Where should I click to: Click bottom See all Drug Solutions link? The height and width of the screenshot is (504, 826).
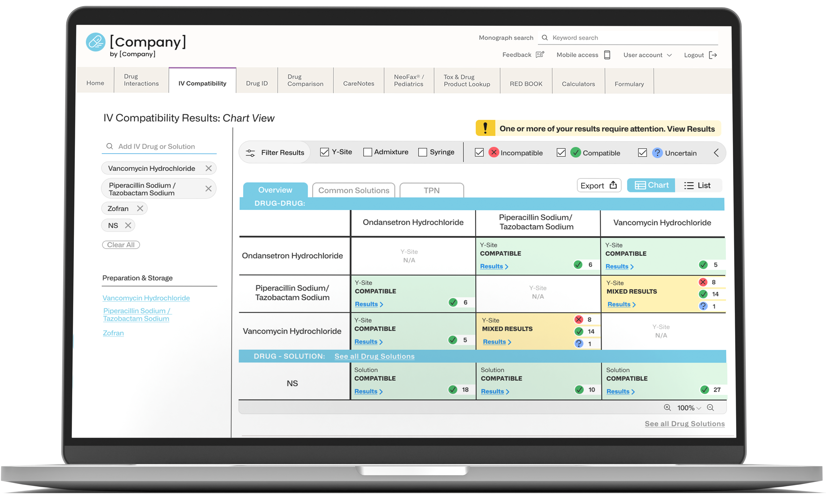pyautogui.click(x=684, y=424)
